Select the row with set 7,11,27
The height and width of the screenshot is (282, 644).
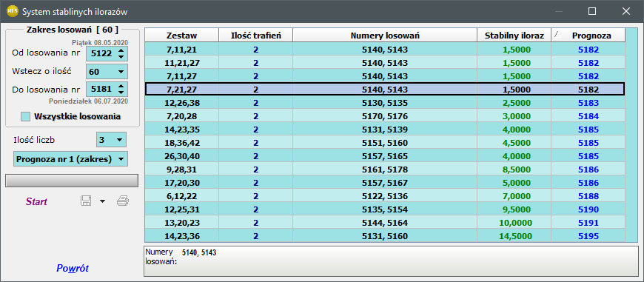click(x=385, y=76)
